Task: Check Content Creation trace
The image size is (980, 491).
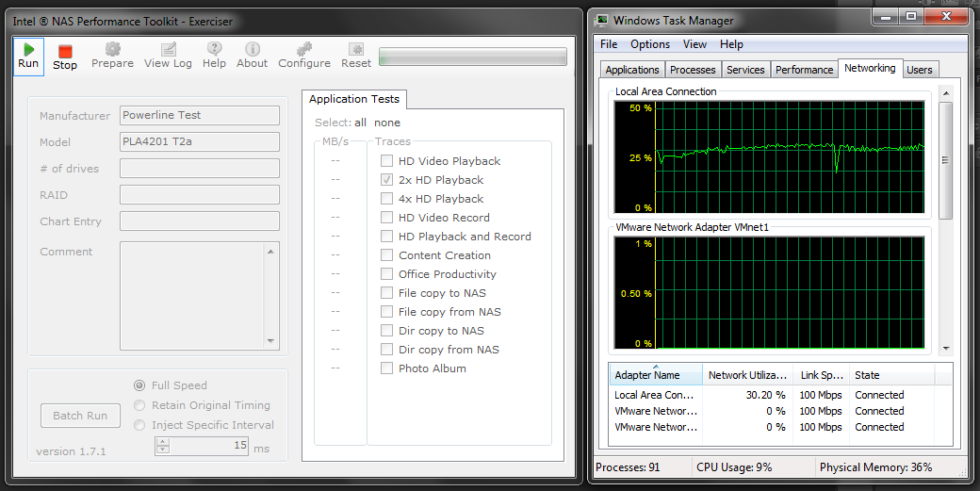Action: click(x=387, y=254)
